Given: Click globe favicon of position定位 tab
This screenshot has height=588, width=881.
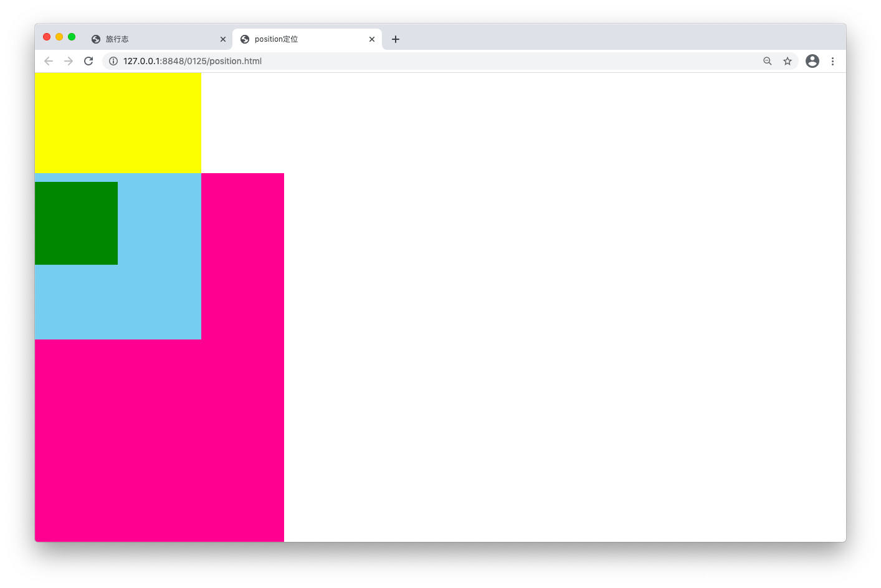Looking at the screenshot, I should (x=245, y=39).
